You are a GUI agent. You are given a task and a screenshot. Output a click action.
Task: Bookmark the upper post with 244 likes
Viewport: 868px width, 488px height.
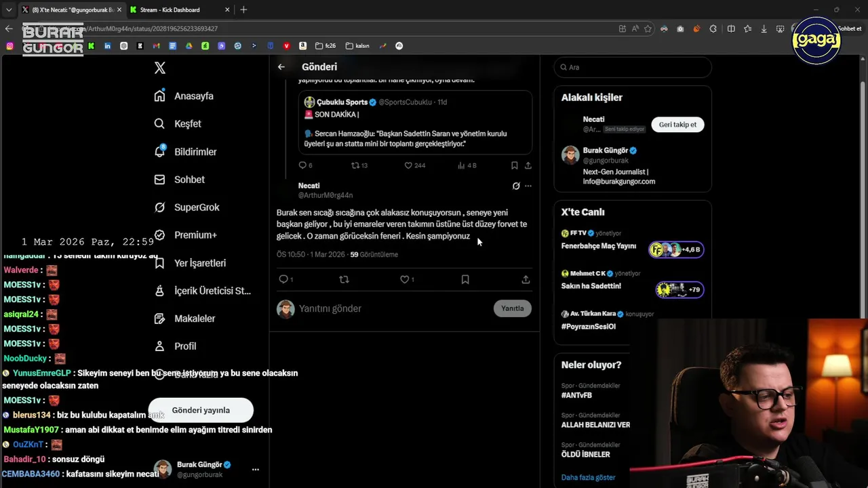pyautogui.click(x=514, y=165)
